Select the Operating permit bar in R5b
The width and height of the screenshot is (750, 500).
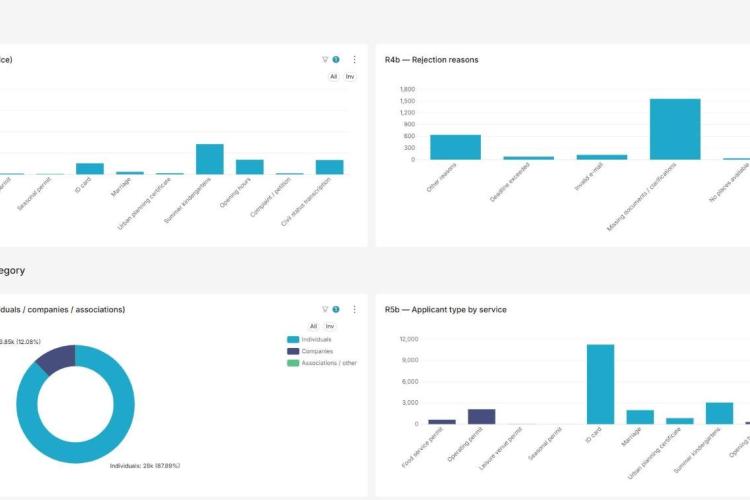click(482, 417)
